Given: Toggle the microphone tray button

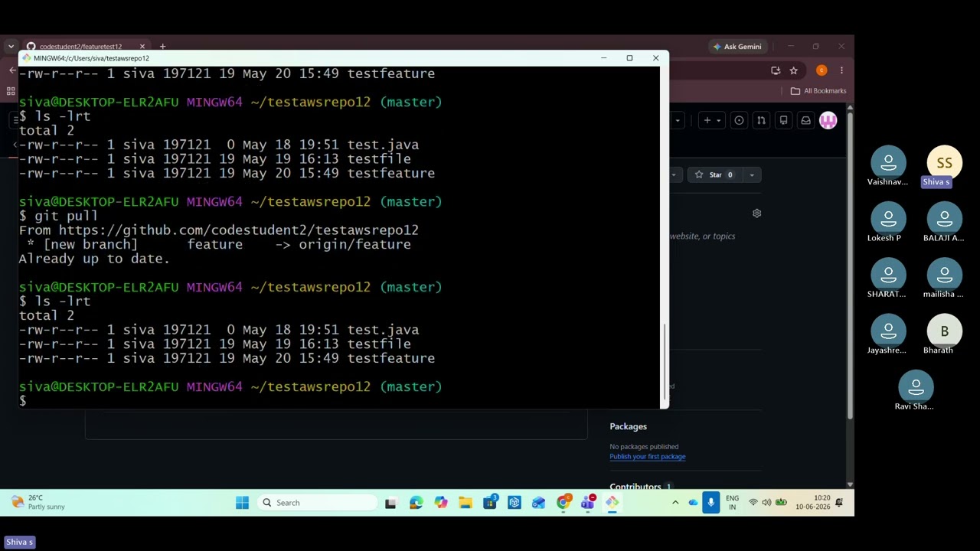Looking at the screenshot, I should 711,503.
